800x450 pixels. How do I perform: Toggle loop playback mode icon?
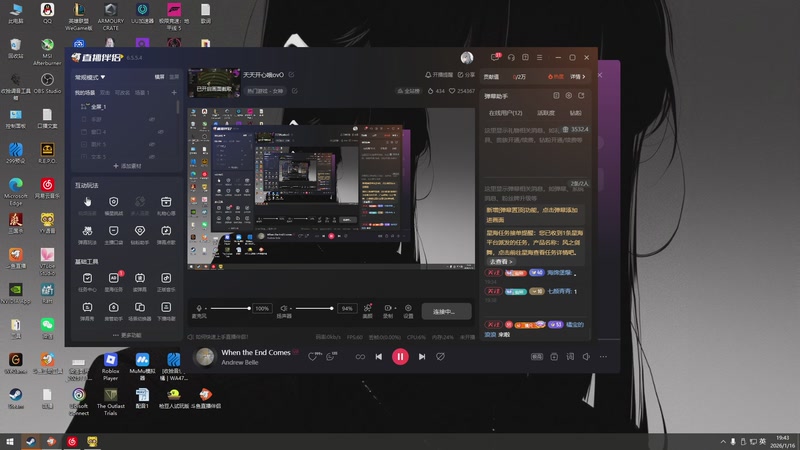tap(360, 357)
